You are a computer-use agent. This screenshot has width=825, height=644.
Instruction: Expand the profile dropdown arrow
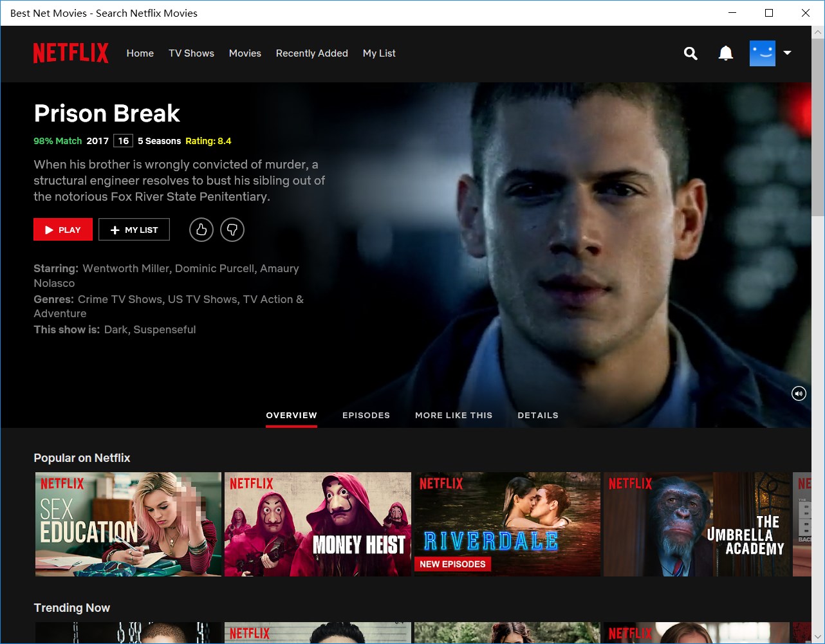tap(786, 53)
